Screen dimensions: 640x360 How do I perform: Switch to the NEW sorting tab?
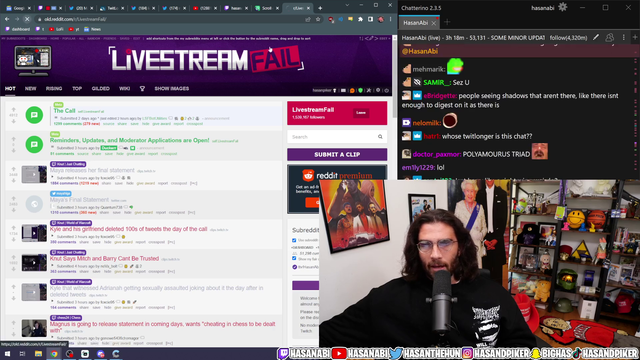click(x=31, y=89)
